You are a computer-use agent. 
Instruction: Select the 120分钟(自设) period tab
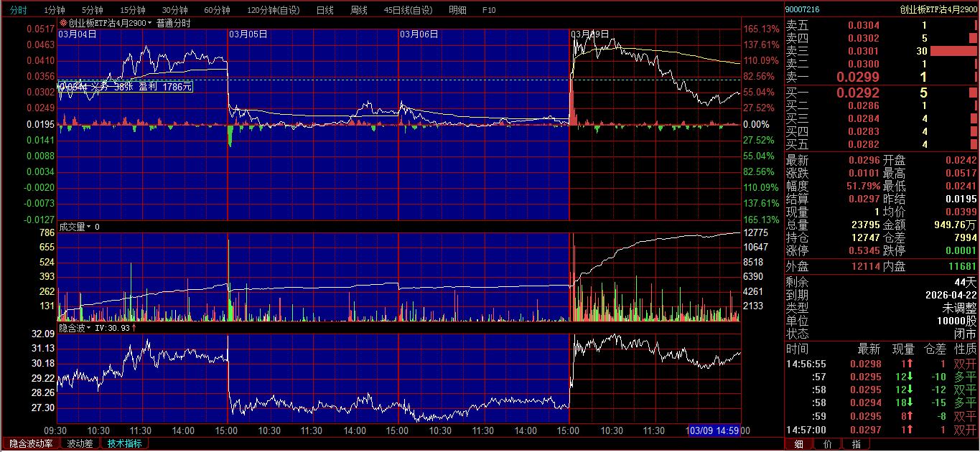point(274,10)
